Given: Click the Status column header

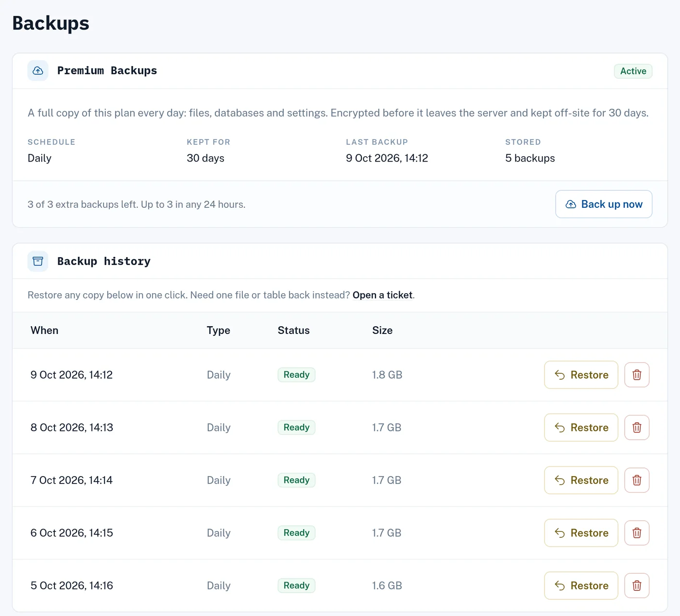Looking at the screenshot, I should (294, 331).
